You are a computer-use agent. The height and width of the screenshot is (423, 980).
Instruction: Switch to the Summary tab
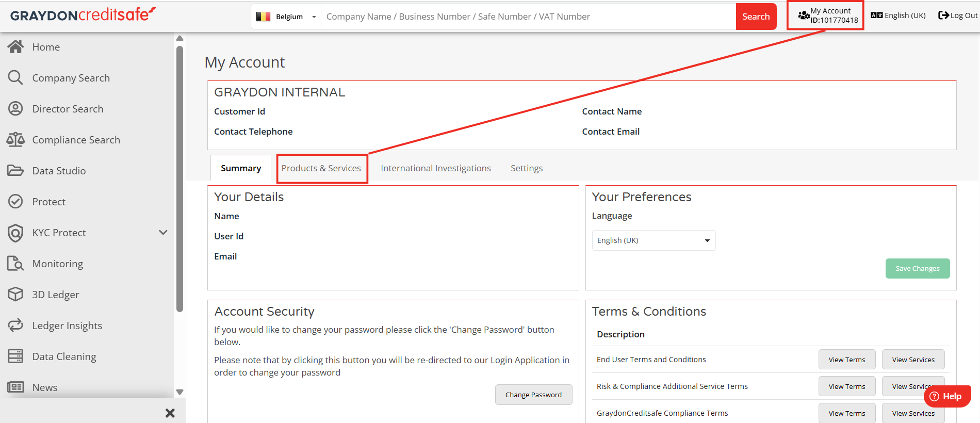coord(241,168)
